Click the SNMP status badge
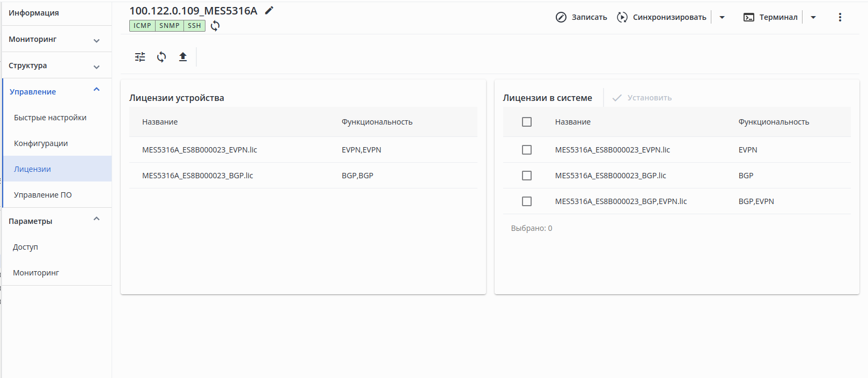Screen dimensions: 868x378 [x=170, y=26]
